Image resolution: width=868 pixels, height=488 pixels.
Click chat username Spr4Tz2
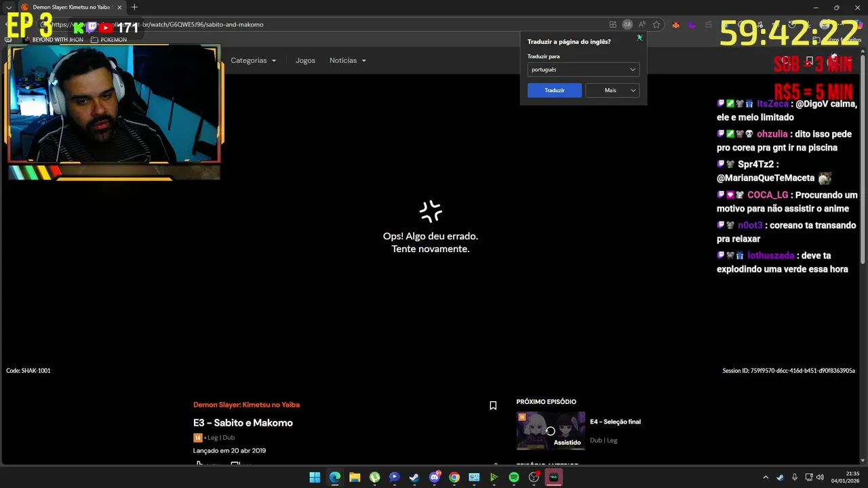(756, 165)
